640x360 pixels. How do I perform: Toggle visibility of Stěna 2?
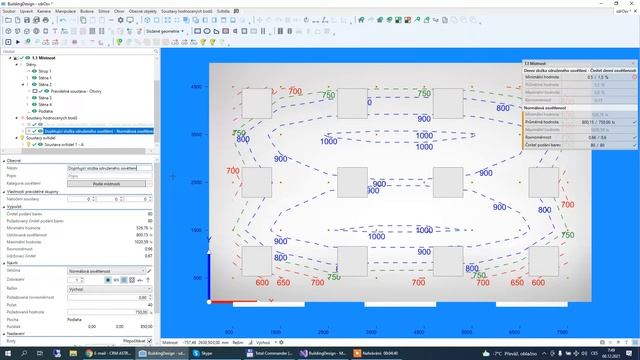[35, 84]
